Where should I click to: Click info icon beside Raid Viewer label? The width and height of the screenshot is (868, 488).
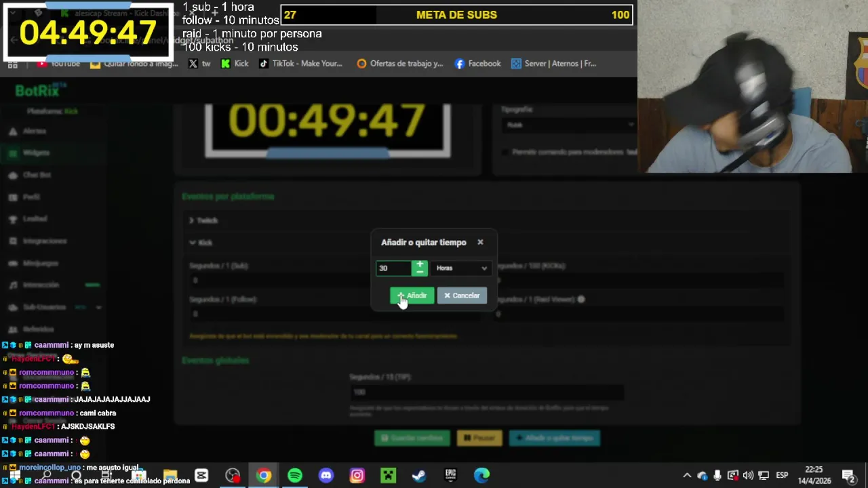581,299
